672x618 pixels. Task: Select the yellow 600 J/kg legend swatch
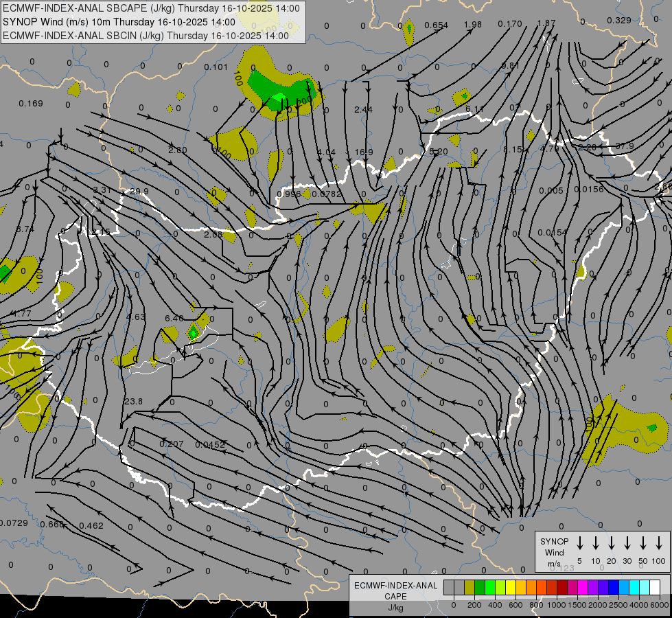tap(511, 587)
